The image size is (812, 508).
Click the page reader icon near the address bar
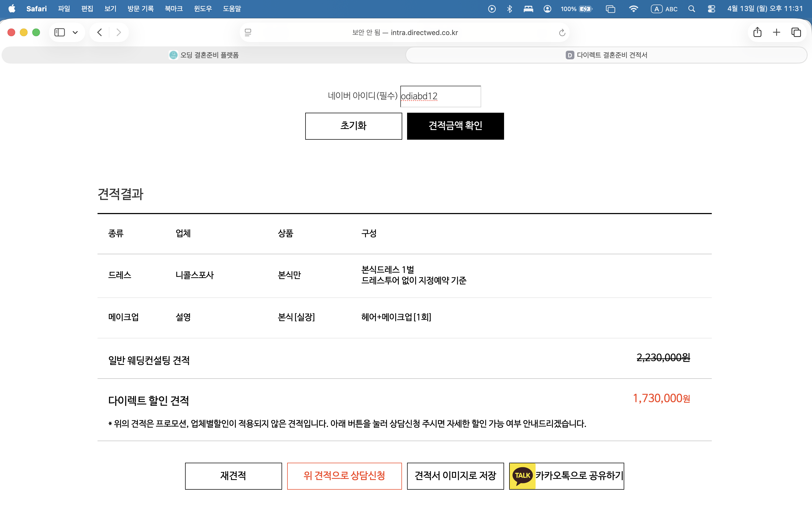pos(248,32)
